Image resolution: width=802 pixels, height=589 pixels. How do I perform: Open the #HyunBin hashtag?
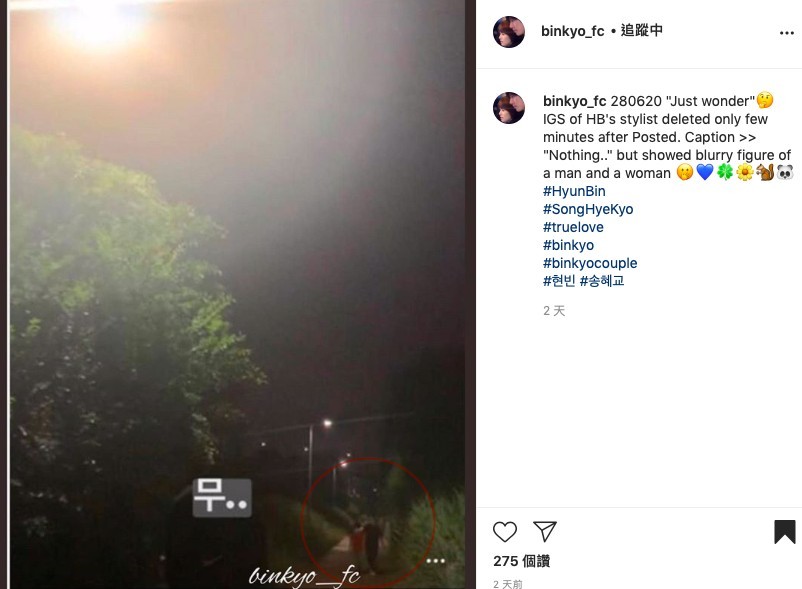(x=574, y=191)
